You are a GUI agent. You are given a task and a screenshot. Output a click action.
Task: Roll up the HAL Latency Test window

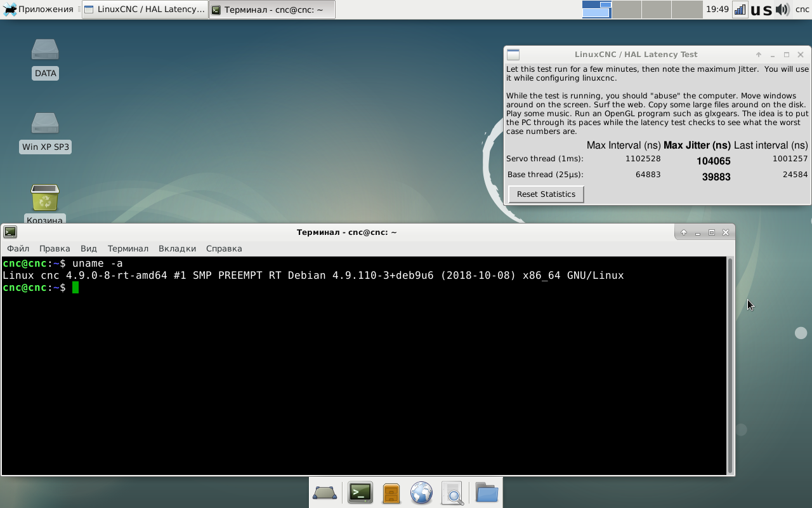(x=759, y=55)
